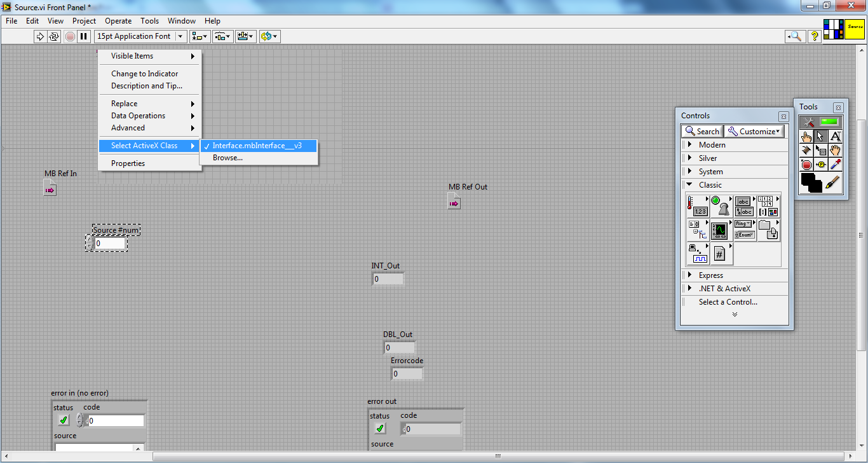Viewport: 868px width, 463px height.
Task: Open the Search magnifier in the toolbar
Action: coord(795,36)
